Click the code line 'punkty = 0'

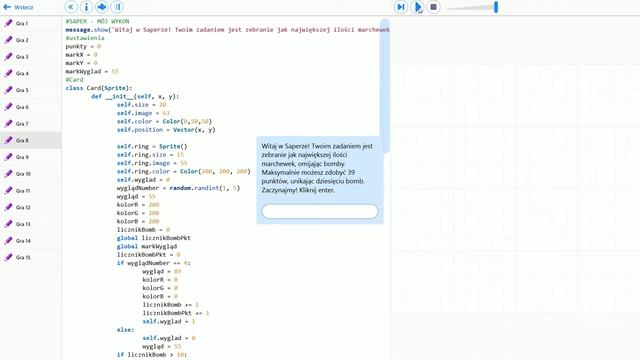(83, 47)
